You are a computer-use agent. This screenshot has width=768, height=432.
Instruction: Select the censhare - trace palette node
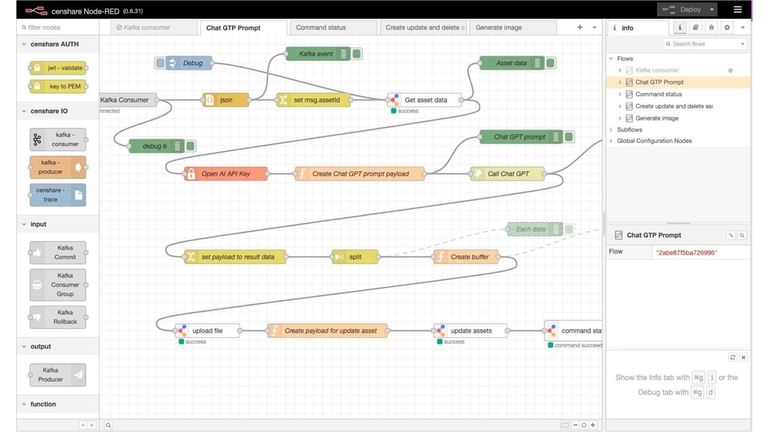[58, 195]
